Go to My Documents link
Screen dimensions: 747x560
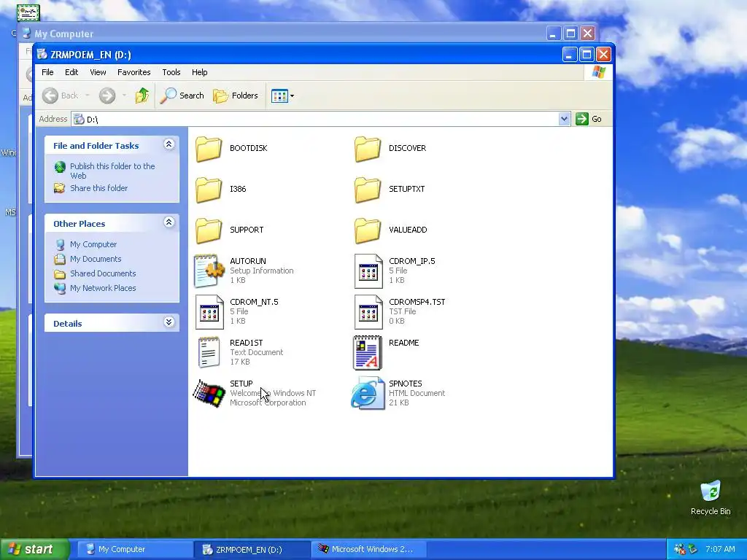click(x=96, y=259)
